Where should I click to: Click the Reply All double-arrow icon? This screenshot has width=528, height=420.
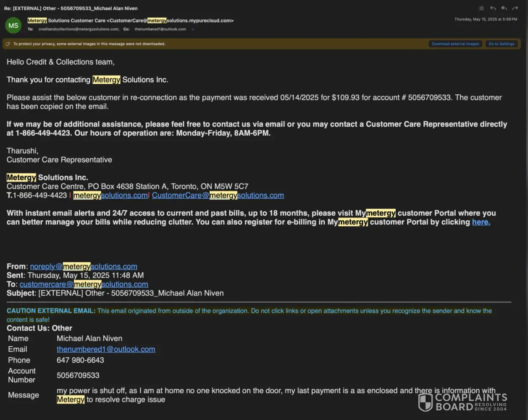504,8
